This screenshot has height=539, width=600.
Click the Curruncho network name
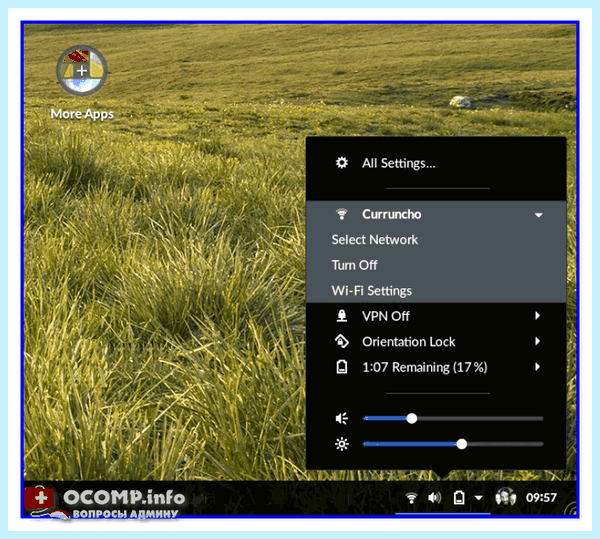391,214
